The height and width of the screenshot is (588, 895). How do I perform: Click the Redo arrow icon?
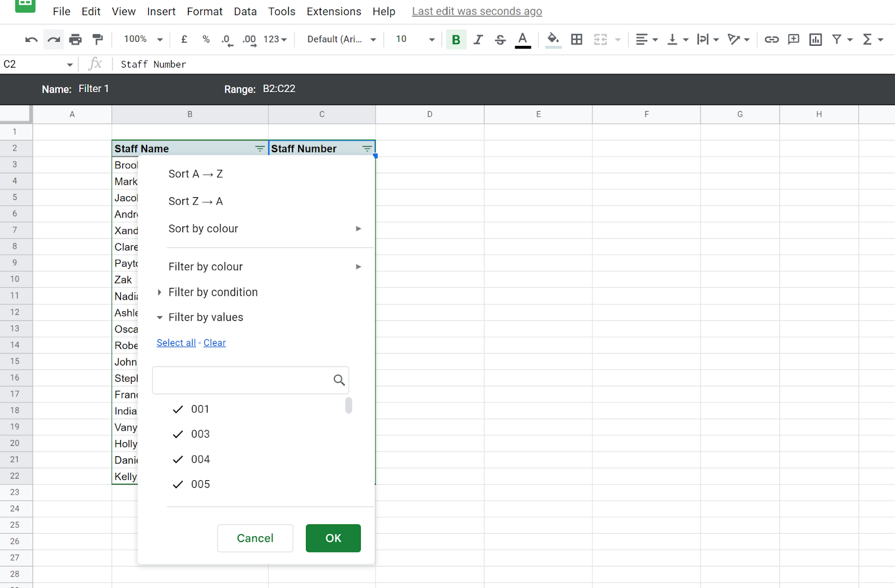pos(54,39)
